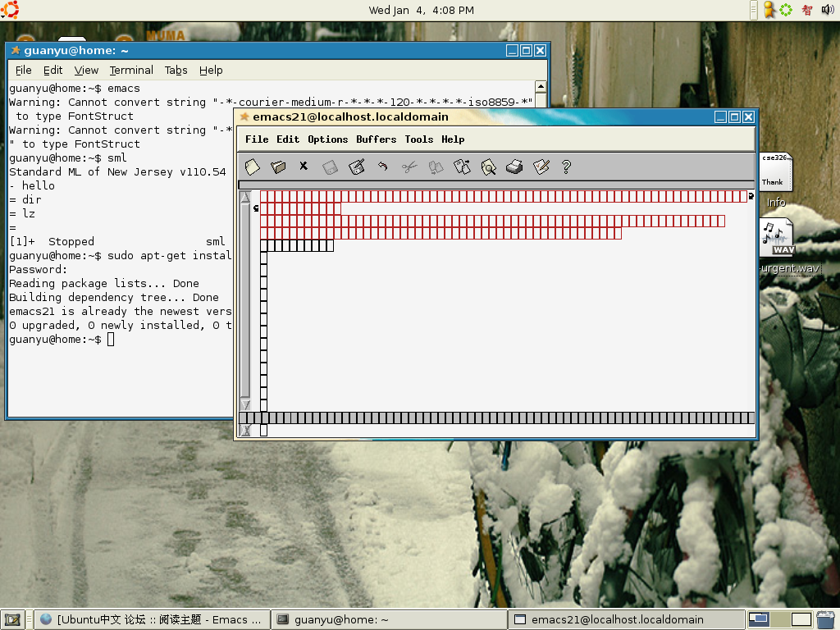Click inside the Emacs vertical scrollbar trough
The width and height of the screenshot is (840, 630).
pyautogui.click(x=245, y=300)
